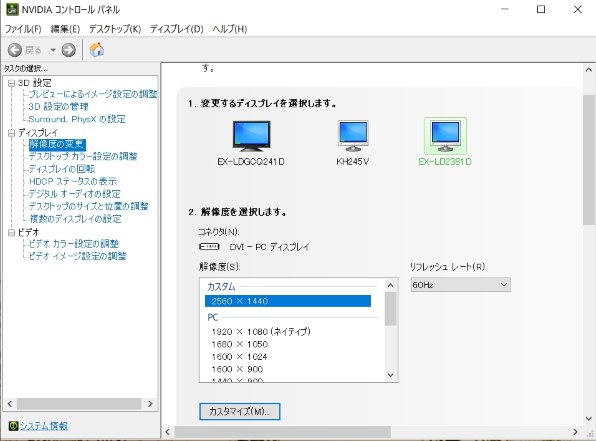This screenshot has width=596, height=441.
Task: Open the 編集(E) menu
Action: 65,29
